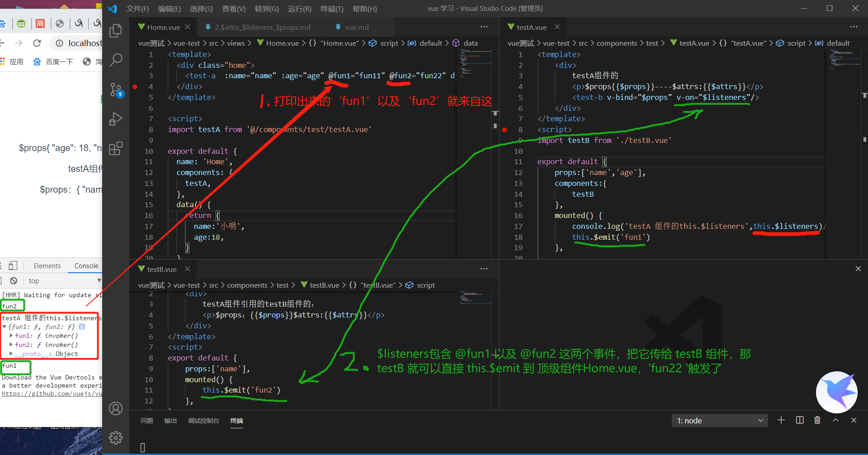Expand the fun2 invoker entry in console
The height and width of the screenshot is (455, 868).
(x=11, y=345)
